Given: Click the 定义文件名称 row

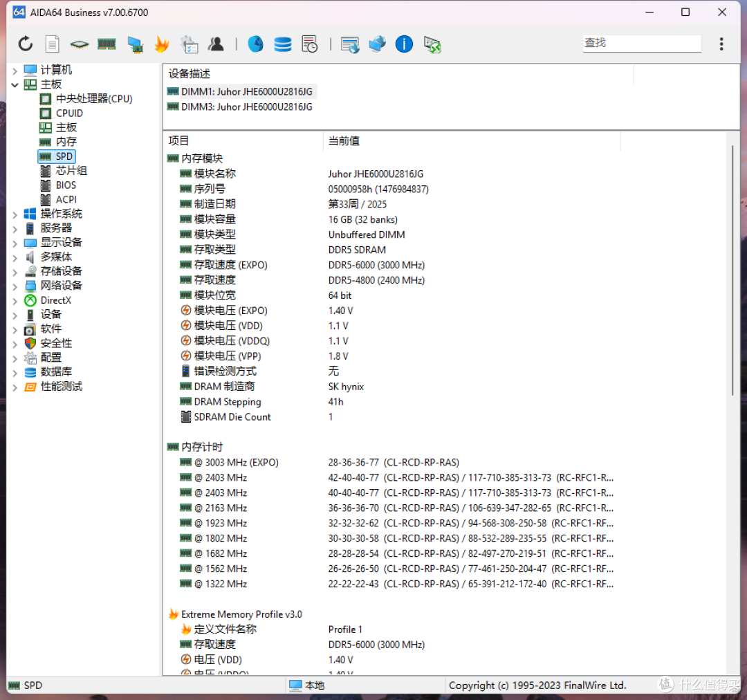Looking at the screenshot, I should [391, 629].
